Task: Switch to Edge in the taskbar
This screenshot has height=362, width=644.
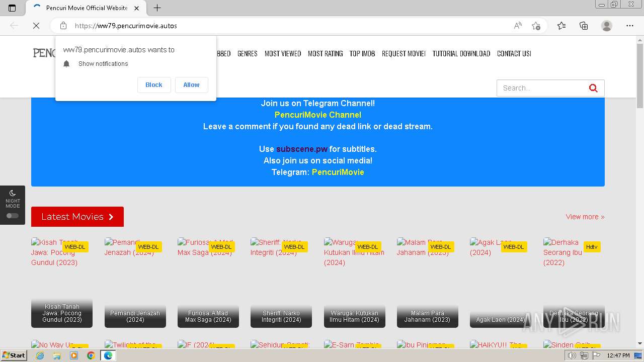Action: click(108, 355)
